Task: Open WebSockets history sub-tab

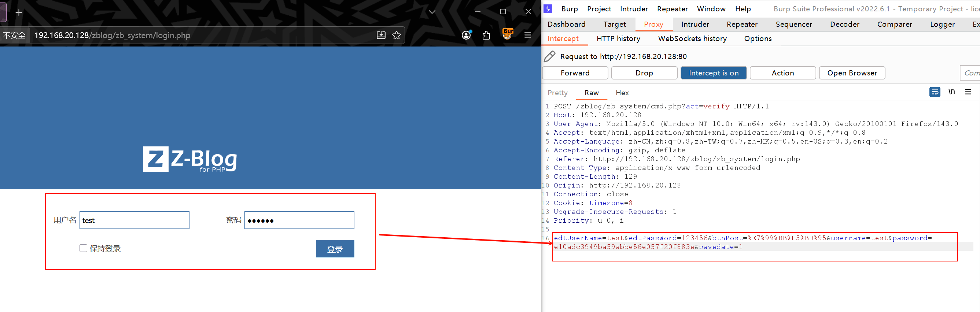Action: pyautogui.click(x=692, y=39)
